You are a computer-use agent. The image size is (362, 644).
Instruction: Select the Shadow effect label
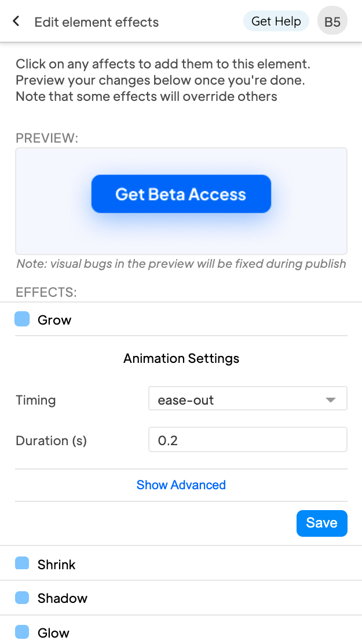(63, 598)
